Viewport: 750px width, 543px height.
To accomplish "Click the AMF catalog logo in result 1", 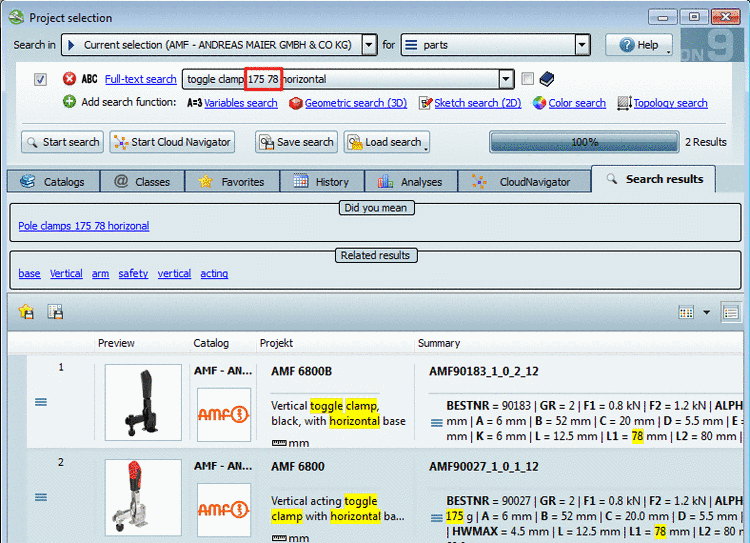I will [x=224, y=414].
